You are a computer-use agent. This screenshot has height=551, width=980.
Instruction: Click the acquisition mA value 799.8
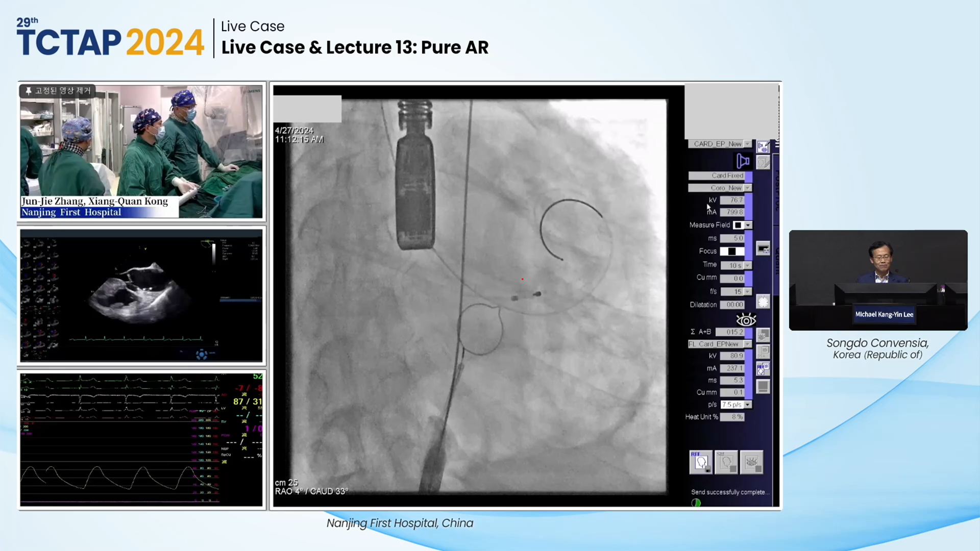[732, 212]
